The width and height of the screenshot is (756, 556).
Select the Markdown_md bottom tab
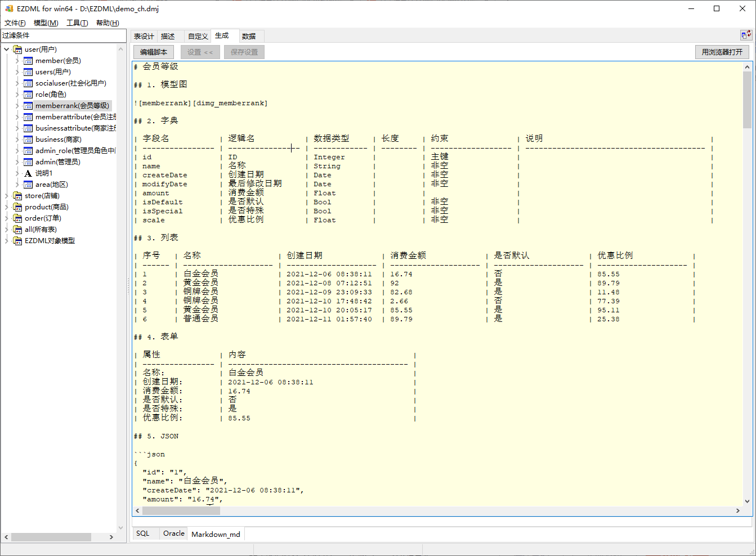[x=216, y=534]
